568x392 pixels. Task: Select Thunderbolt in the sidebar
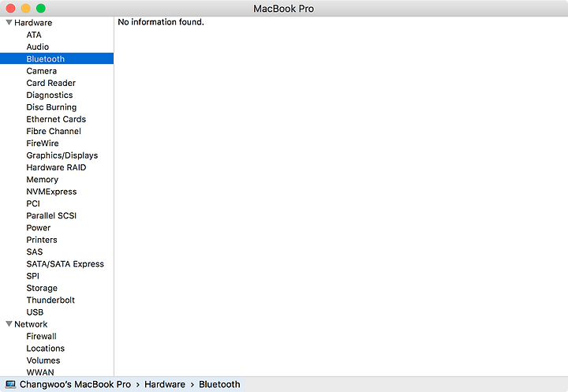coord(50,300)
